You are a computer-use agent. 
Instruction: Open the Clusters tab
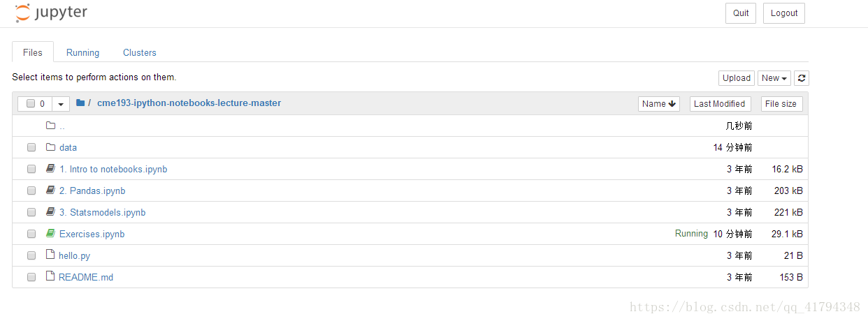[x=140, y=52]
